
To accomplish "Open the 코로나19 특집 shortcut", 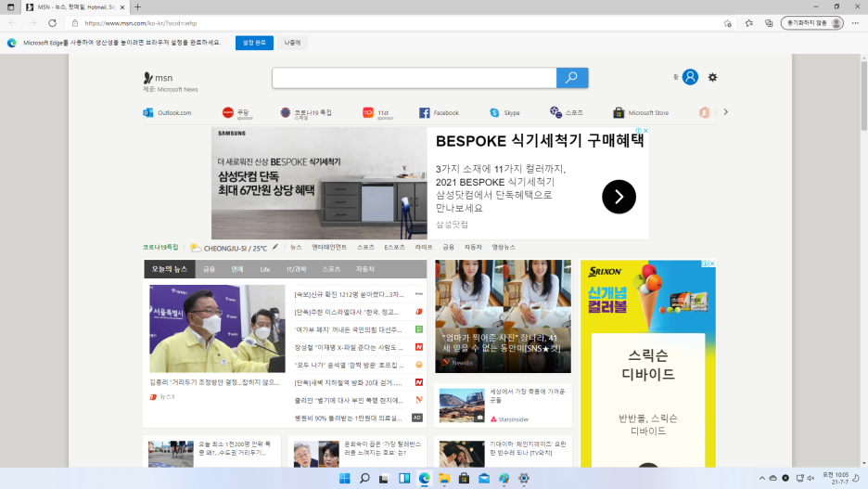I will pyautogui.click(x=306, y=113).
